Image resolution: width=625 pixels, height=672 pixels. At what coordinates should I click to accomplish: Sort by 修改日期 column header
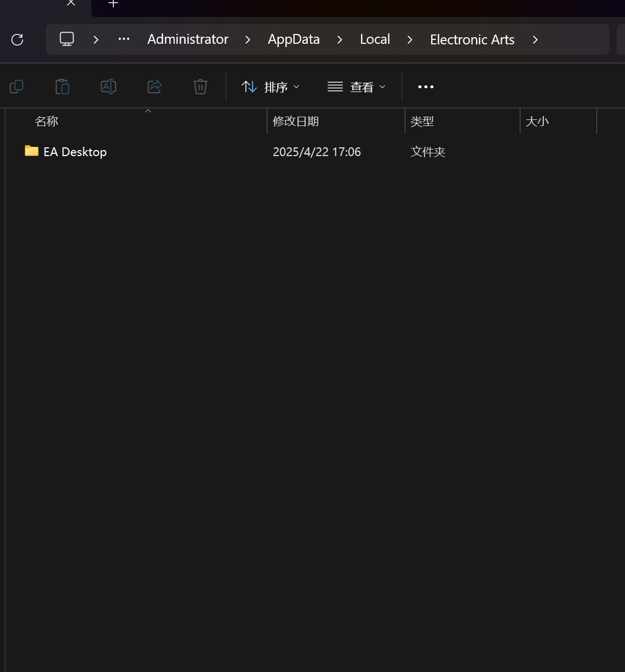[x=296, y=122]
